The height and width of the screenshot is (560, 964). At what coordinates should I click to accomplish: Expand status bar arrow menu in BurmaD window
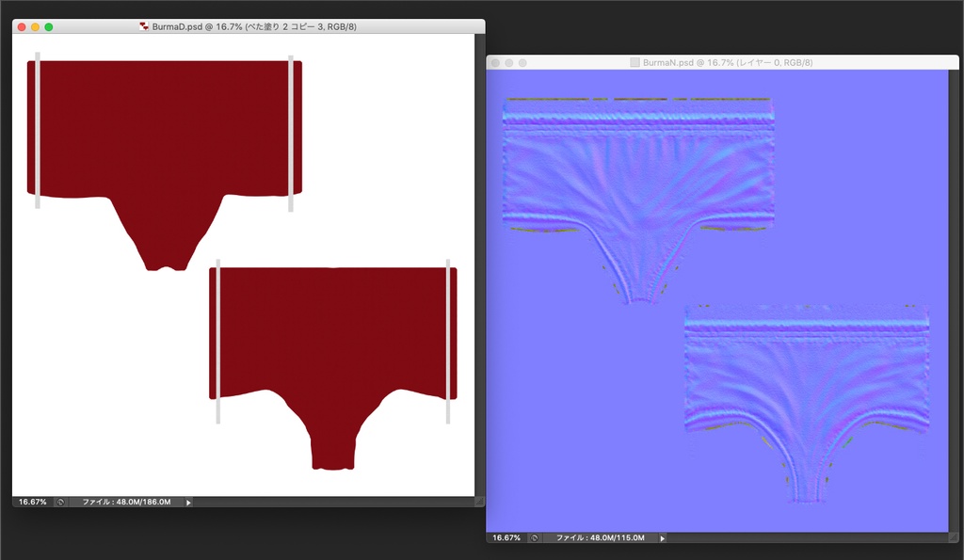coord(188,503)
